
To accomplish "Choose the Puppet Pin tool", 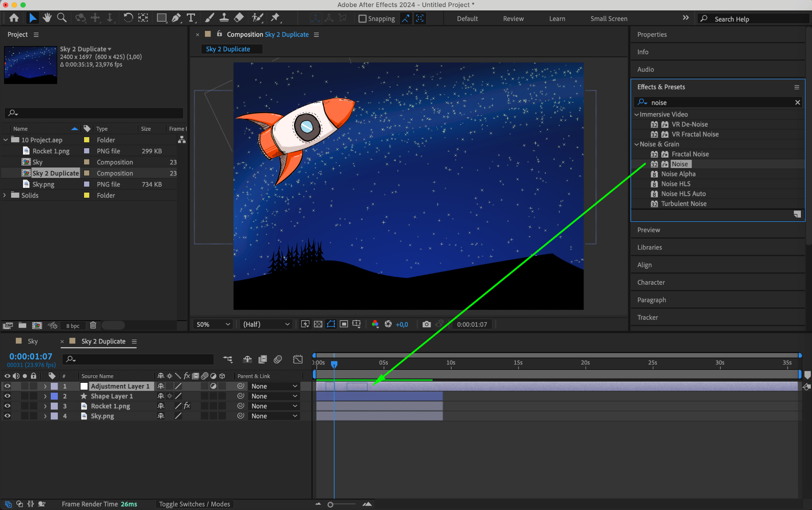I will [275, 18].
